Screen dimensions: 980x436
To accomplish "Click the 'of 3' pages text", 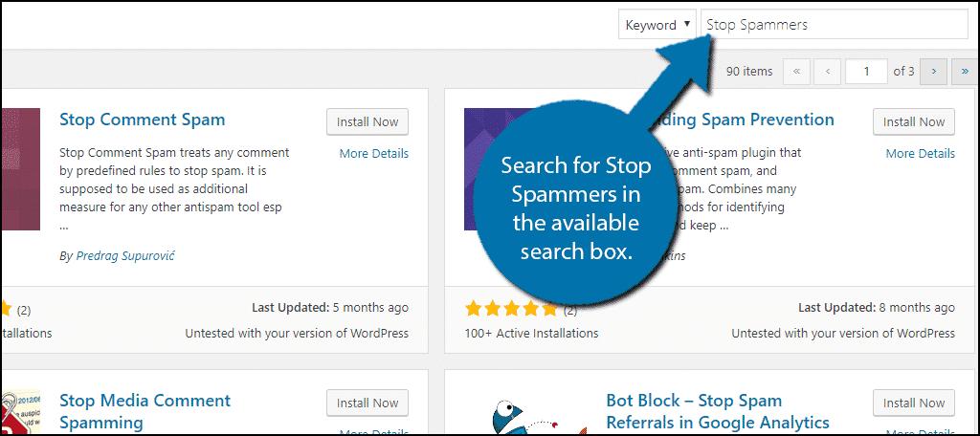I will 903,71.
